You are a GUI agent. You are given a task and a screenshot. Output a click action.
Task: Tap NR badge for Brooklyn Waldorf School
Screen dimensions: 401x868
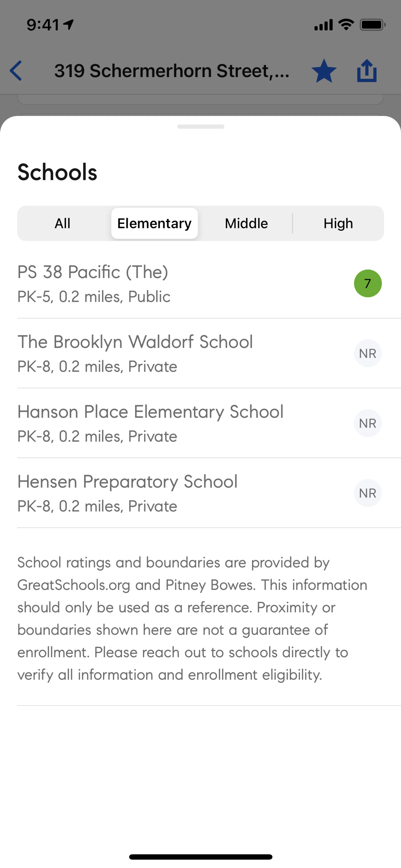368,354
